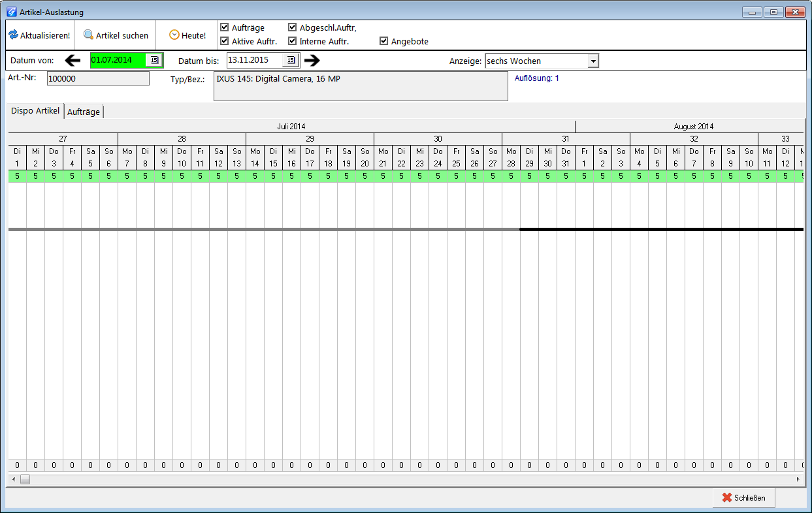Click day column Fr 25

point(456,157)
